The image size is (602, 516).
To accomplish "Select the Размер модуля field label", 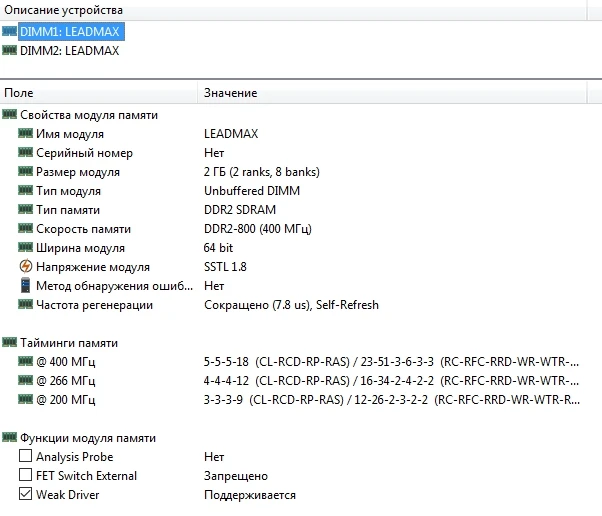I will pos(78,172).
